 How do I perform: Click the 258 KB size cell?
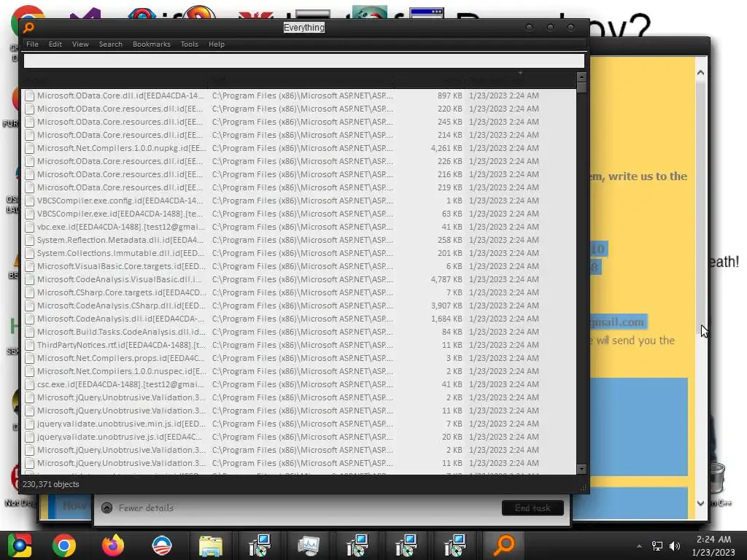point(449,240)
